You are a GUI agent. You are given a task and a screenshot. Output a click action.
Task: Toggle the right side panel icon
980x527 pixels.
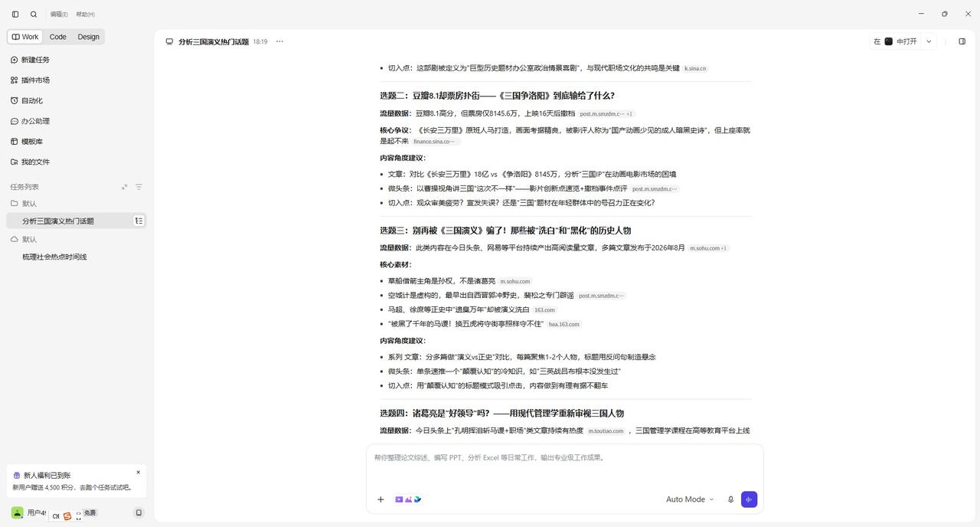click(x=962, y=41)
